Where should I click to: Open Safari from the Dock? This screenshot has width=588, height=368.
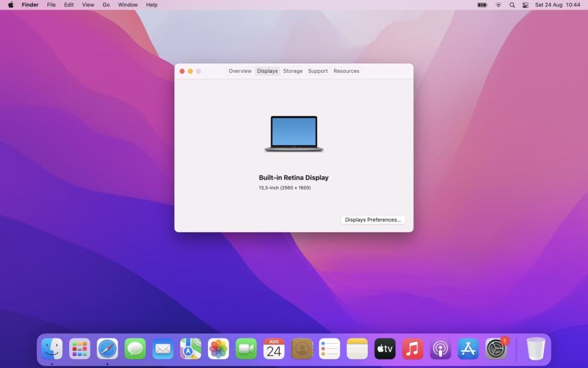[107, 349]
